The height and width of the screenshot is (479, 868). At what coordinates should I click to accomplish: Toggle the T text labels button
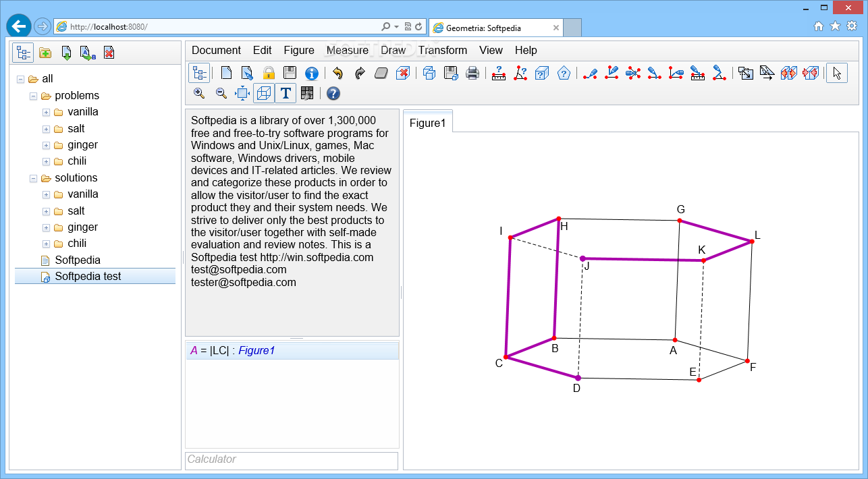tap(286, 94)
